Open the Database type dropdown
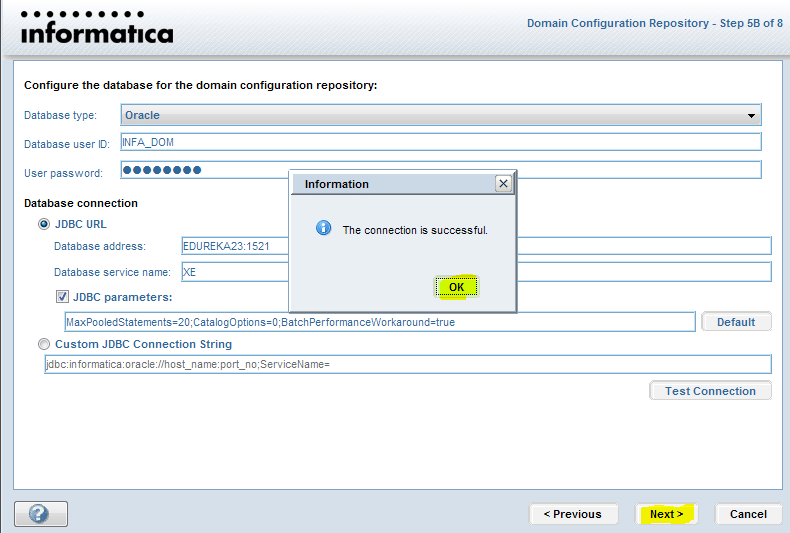 pyautogui.click(x=441, y=115)
